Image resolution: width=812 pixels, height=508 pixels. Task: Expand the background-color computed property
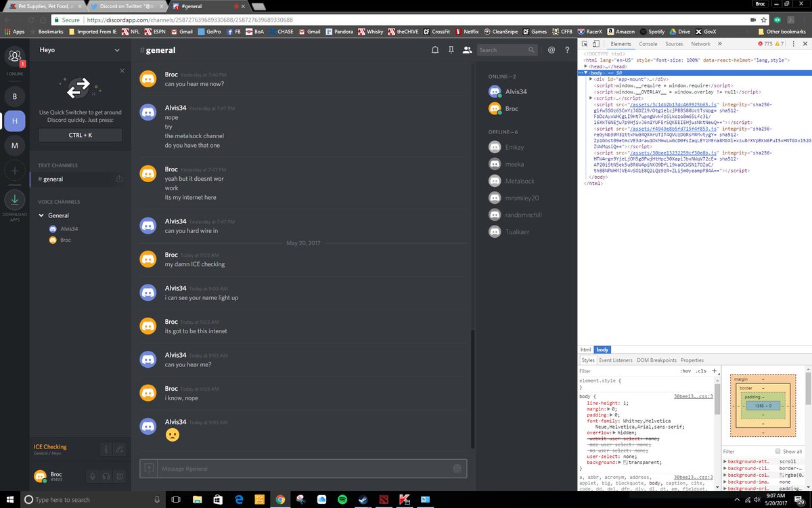pos(725,475)
